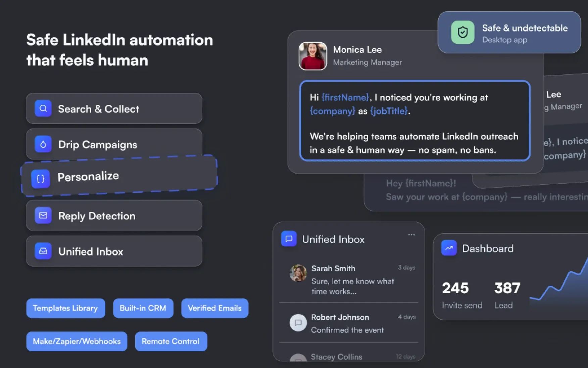Click the Dashboard trend chart icon
This screenshot has height=368, width=588.
point(449,248)
